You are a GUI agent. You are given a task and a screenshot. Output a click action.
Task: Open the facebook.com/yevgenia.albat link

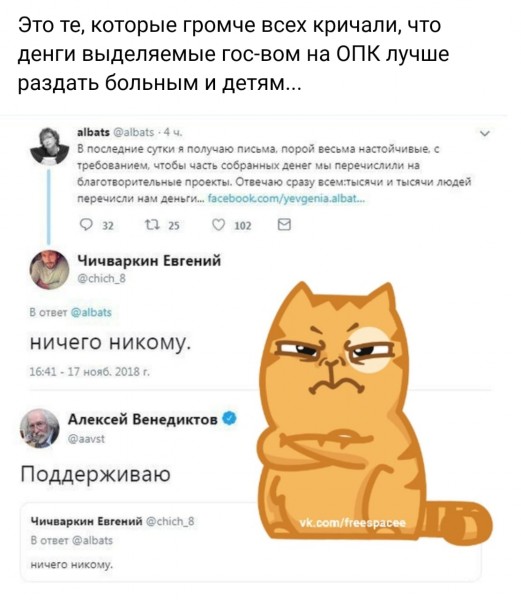pos(286,199)
